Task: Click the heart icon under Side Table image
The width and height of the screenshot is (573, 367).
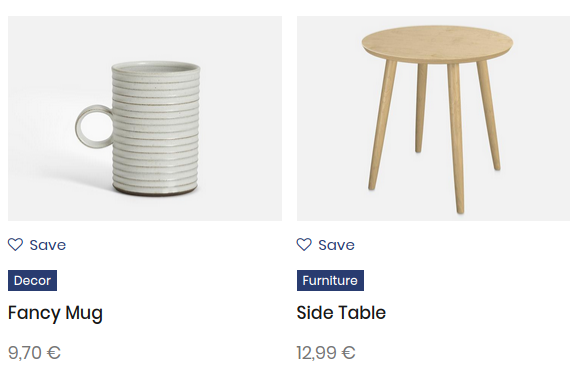Action: [304, 245]
